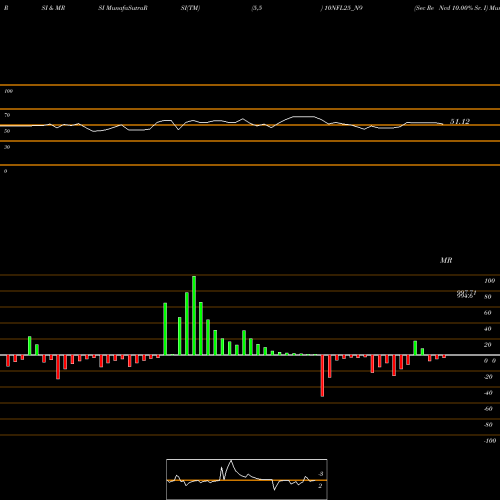Click the 'SI MunafaSutraR' header text

[123, 8]
